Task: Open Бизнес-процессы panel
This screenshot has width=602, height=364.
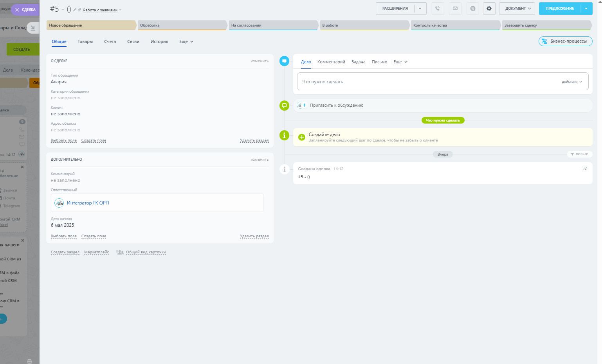Action: point(565,41)
